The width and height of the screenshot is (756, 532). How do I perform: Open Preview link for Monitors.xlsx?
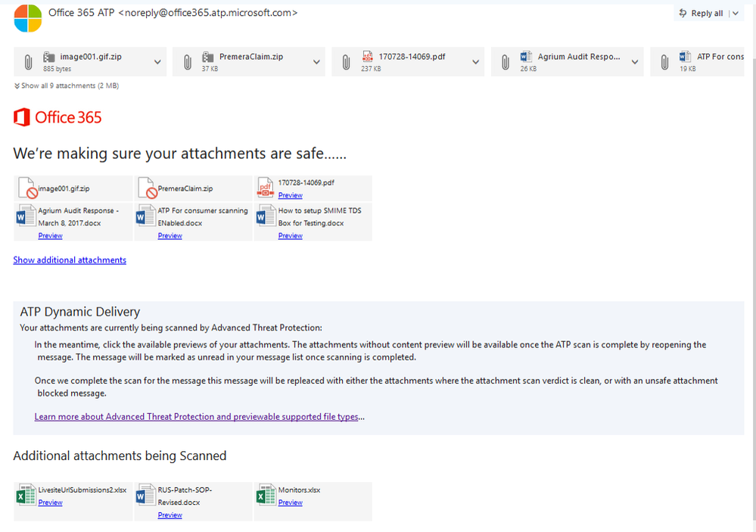(x=291, y=502)
